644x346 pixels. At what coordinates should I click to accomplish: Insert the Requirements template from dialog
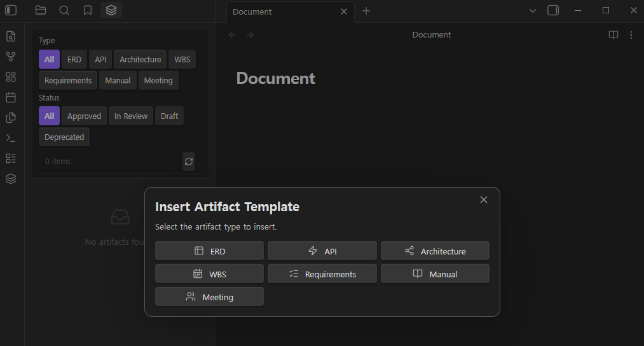(322, 274)
